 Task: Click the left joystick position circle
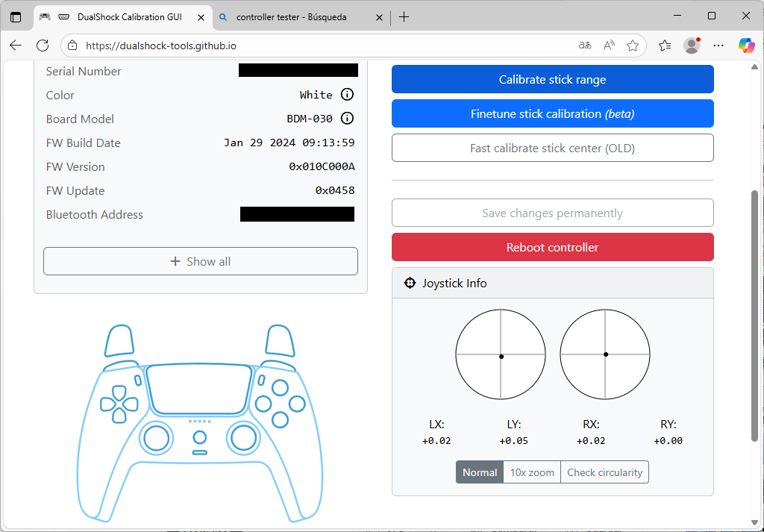point(501,354)
